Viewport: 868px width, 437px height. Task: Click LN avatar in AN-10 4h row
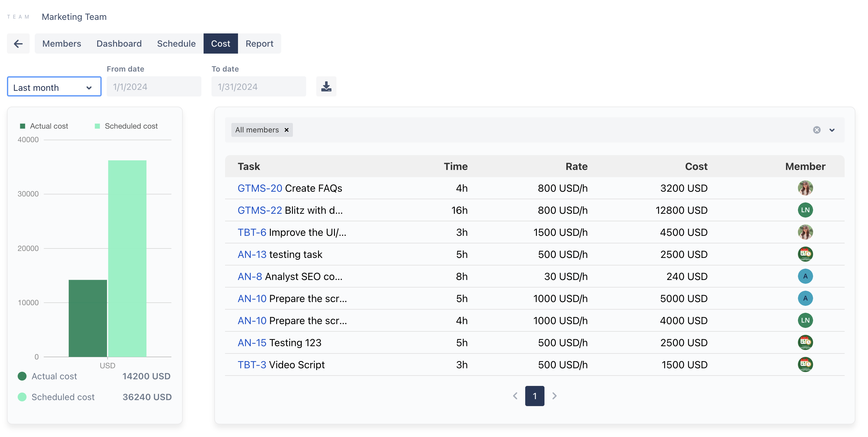pyautogui.click(x=805, y=321)
